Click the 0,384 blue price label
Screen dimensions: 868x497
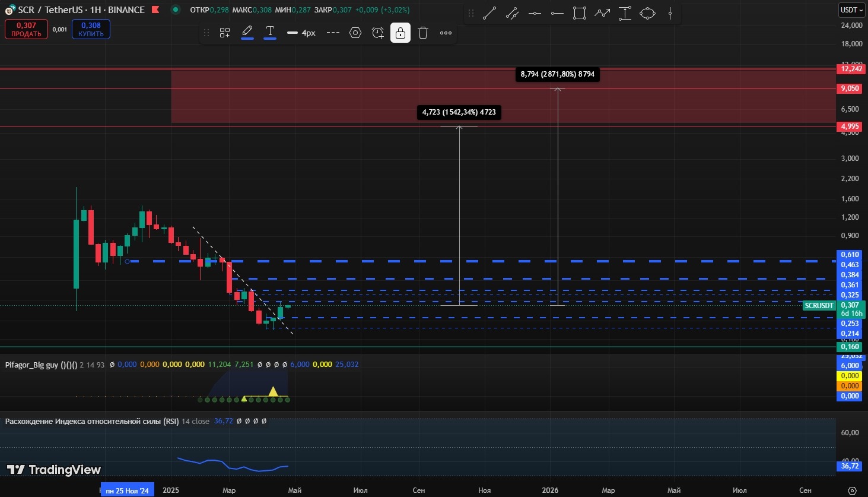tap(850, 275)
